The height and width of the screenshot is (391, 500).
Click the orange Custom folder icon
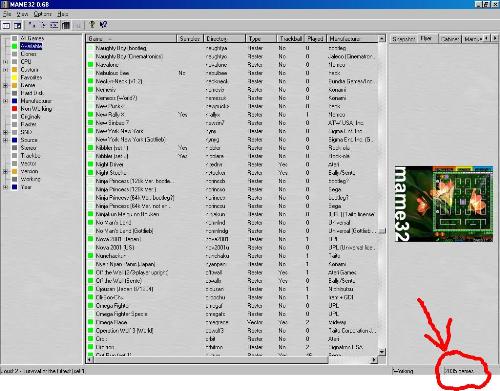15,70
